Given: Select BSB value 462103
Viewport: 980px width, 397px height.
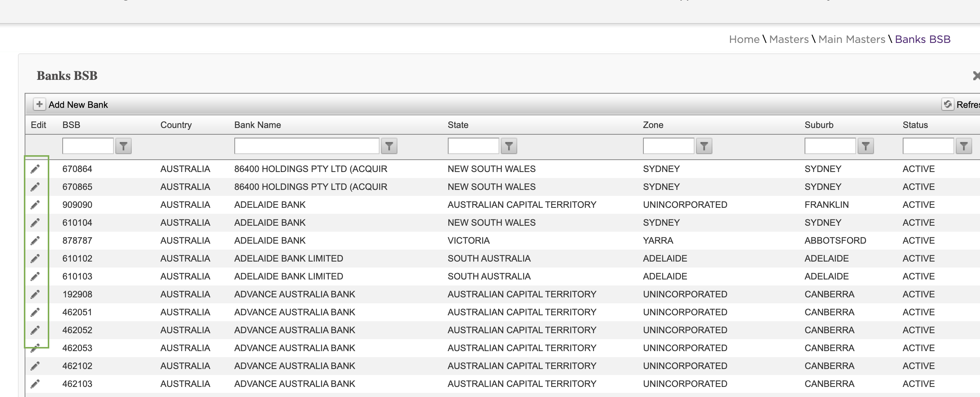Looking at the screenshot, I should pyautogui.click(x=77, y=384).
